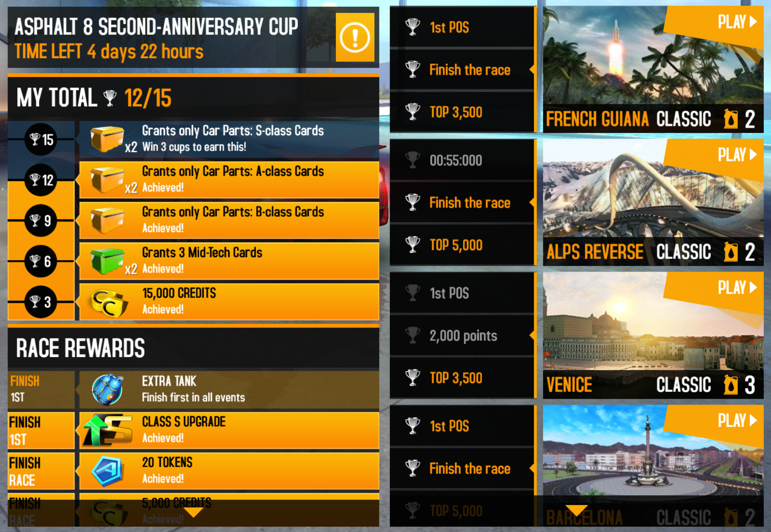771x532 pixels.
Task: Select the 2,000 points objective in Venice
Action: (462, 335)
